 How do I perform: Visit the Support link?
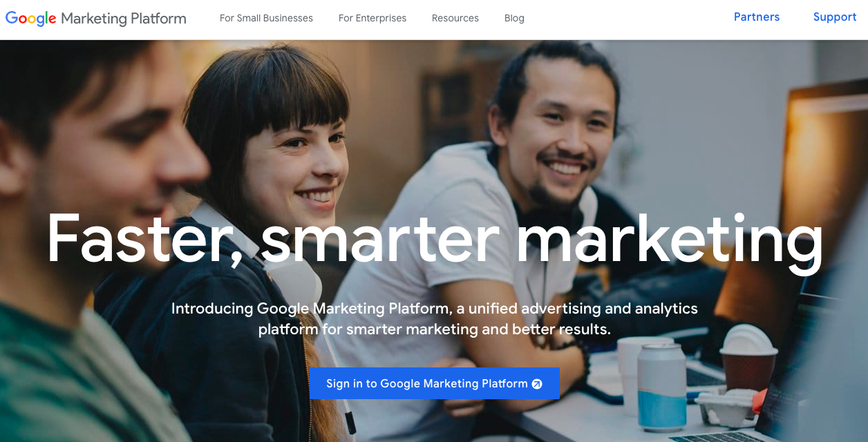(x=835, y=17)
